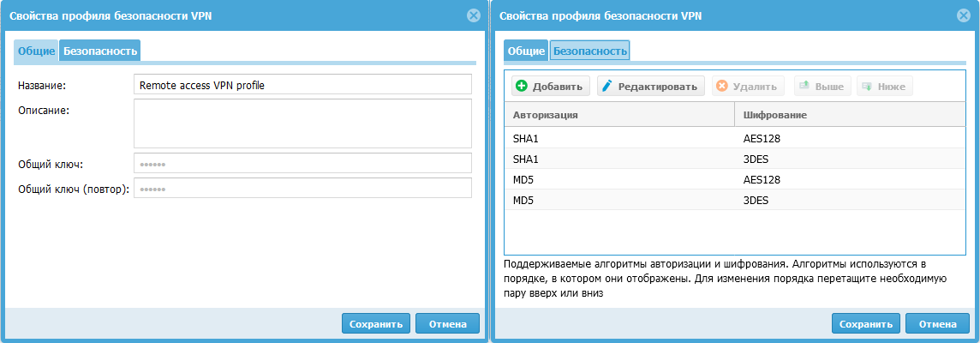Click the Авторизация column header
The height and width of the screenshot is (343, 980).
point(619,115)
